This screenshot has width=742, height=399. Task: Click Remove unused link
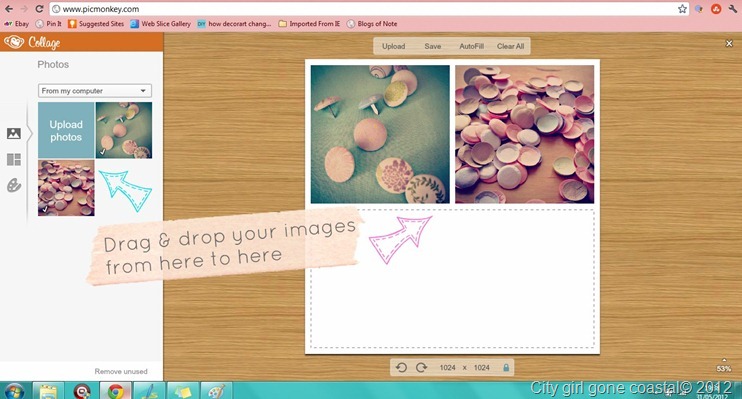click(121, 372)
